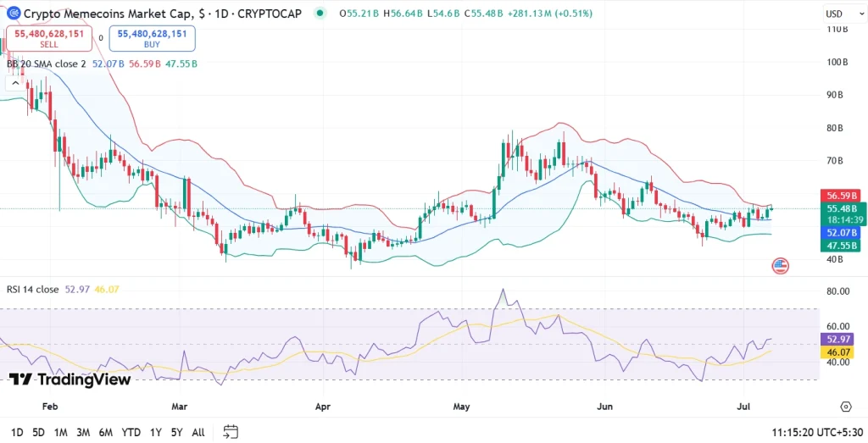Choose the YTD range option
The width and height of the screenshot is (868, 443).
click(x=131, y=432)
